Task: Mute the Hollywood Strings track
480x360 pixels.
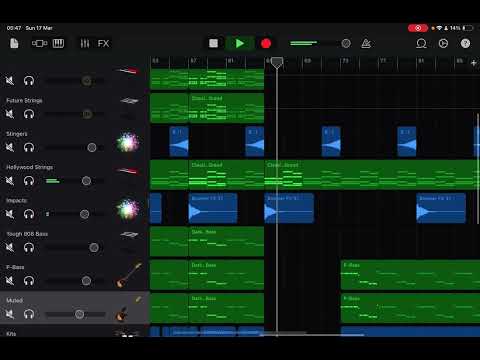Action: pyautogui.click(x=10, y=181)
